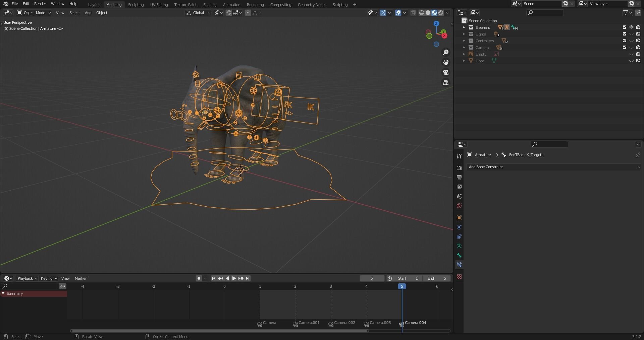Viewport: 644px width, 340px height.
Task: Pin the properties panel context
Action: 638,155
